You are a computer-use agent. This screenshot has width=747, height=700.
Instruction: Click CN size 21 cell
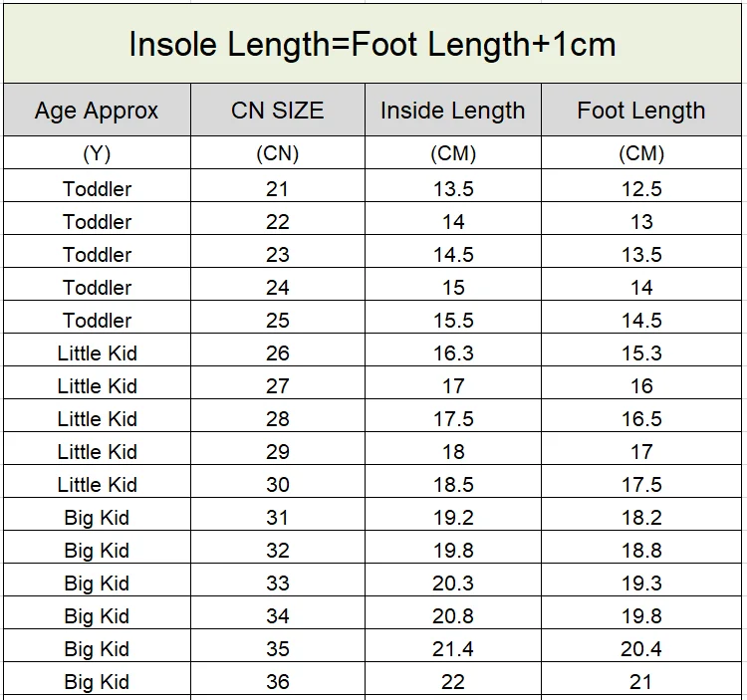click(x=278, y=189)
